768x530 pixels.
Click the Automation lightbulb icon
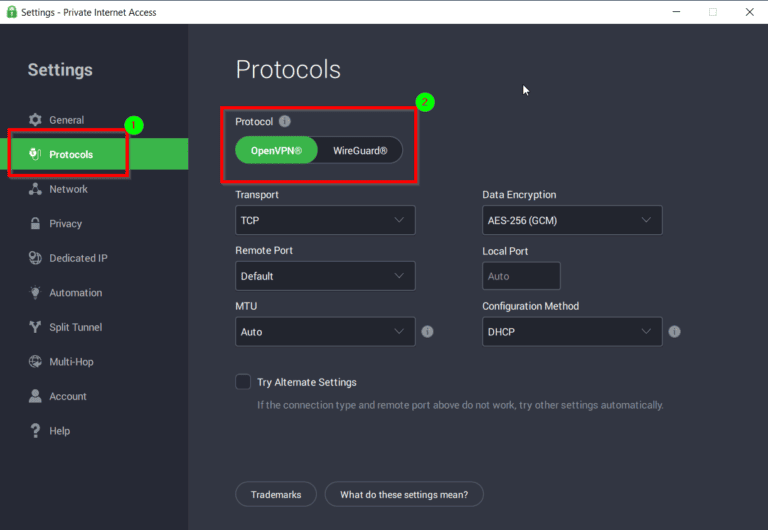35,293
